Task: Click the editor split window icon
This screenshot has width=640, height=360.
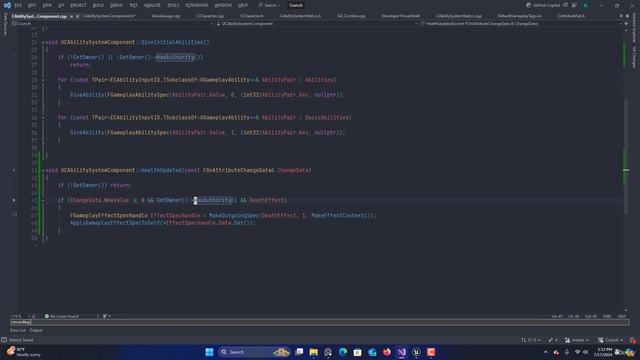Action: [x=626, y=24]
